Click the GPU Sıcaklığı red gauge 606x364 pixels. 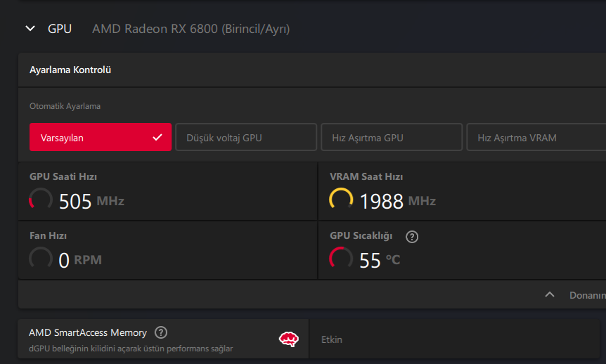click(341, 258)
